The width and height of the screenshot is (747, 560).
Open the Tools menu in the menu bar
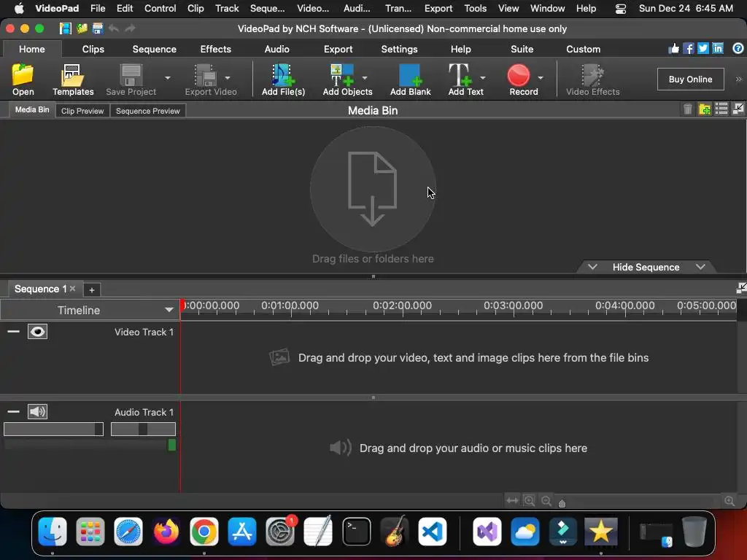pos(475,9)
